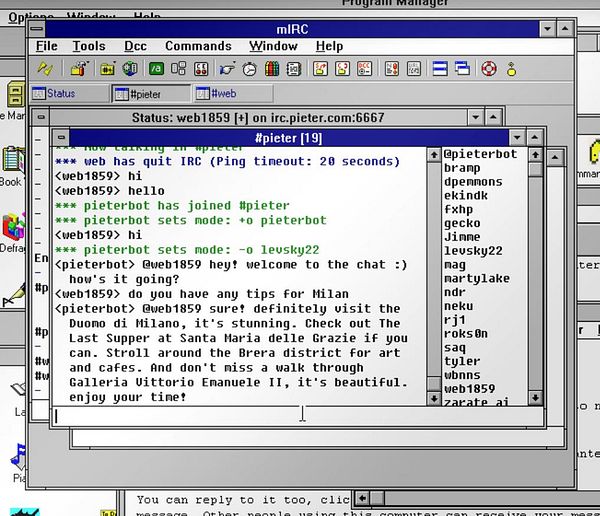Click the pointing hand Finger icon
Screen dimensions: 600x516
227,69
